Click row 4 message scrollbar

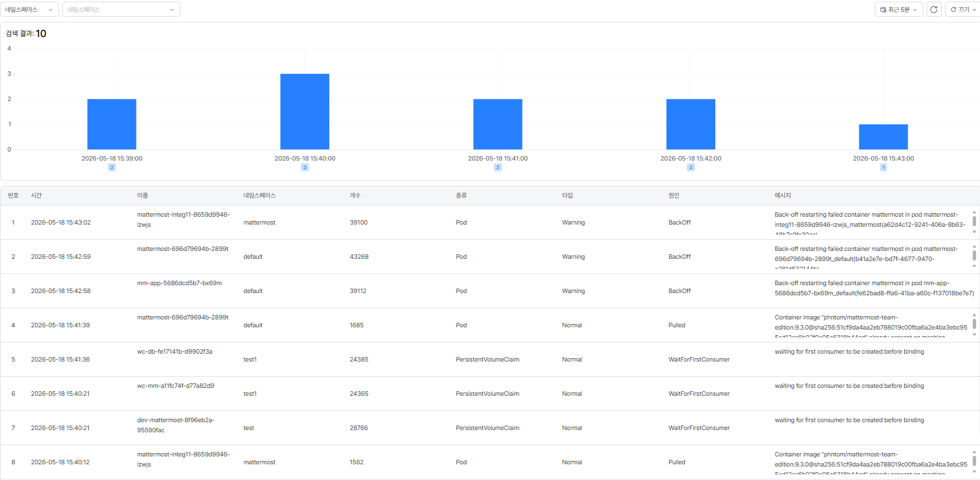(x=974, y=324)
